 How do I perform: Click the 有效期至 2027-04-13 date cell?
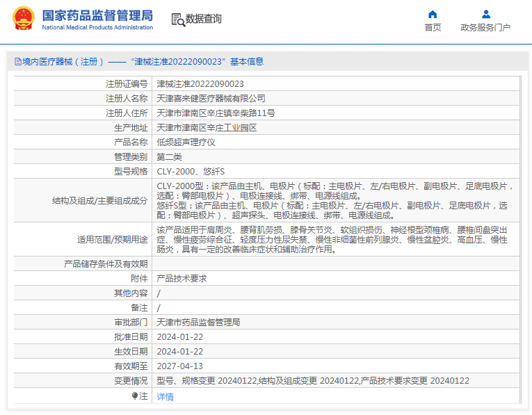[x=336, y=366]
